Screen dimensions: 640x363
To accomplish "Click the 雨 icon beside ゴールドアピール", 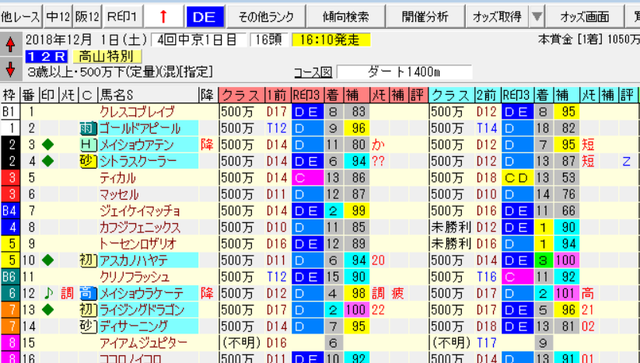I will 88,129.
